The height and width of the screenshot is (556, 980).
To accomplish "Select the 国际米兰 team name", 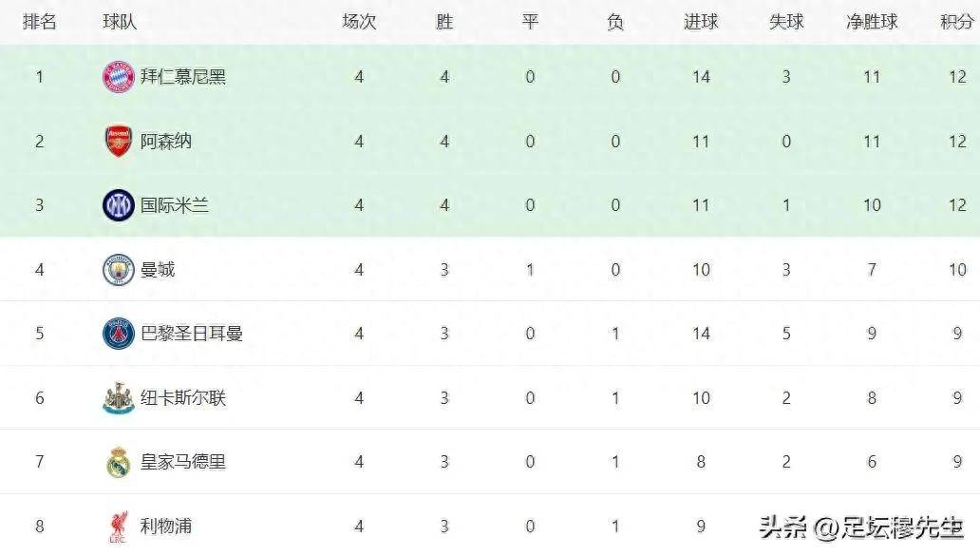I will 175,205.
